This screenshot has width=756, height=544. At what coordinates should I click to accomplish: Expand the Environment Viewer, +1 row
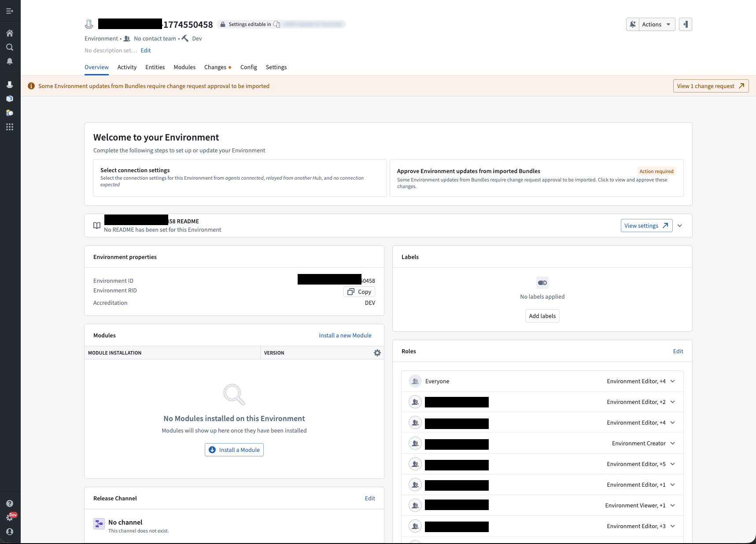[673, 505]
